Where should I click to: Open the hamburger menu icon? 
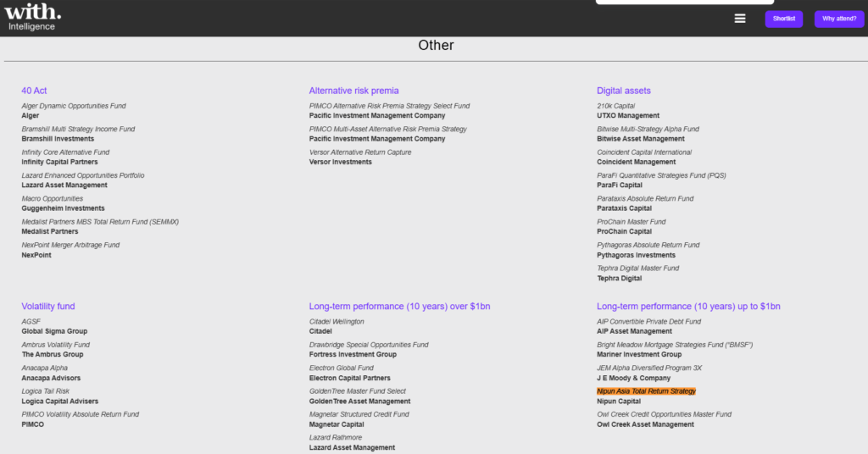740,19
